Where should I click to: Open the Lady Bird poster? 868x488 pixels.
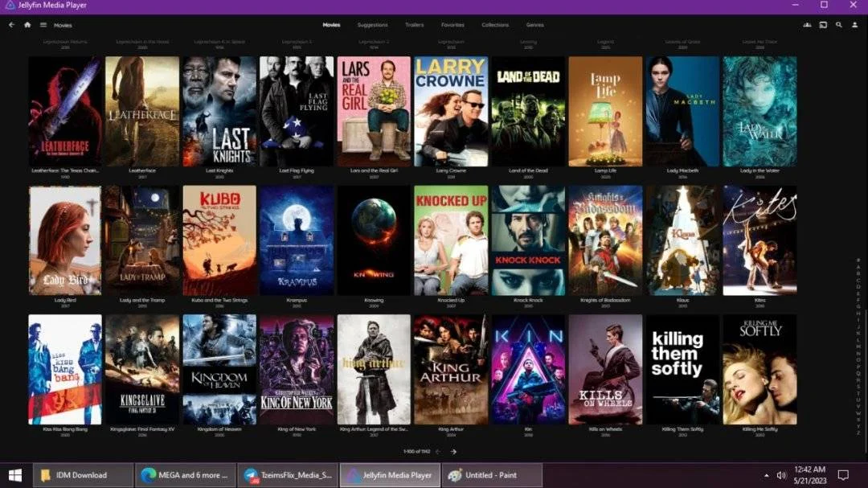coord(65,240)
